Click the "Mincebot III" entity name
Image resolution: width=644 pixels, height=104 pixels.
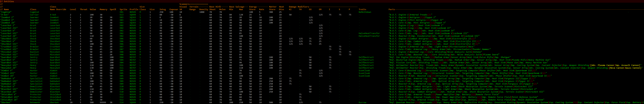[9, 52]
